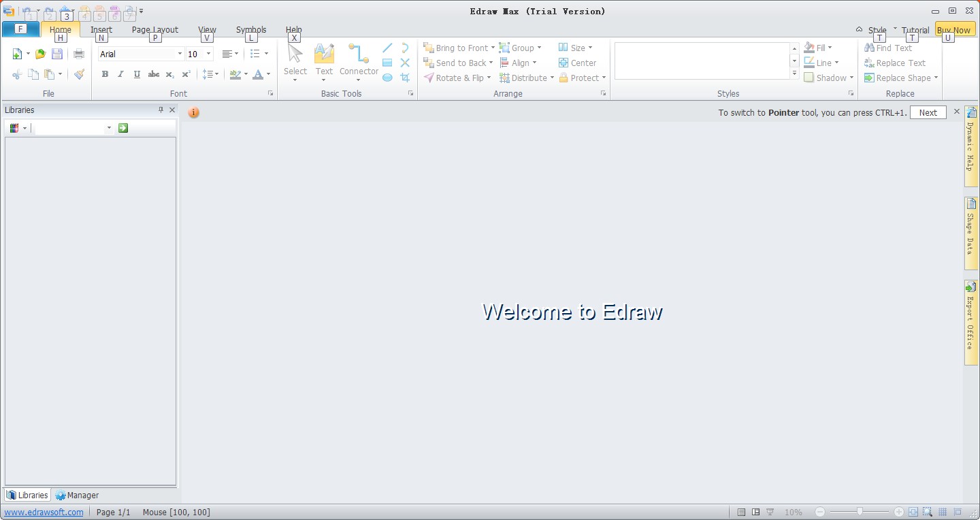
Task: Pick the Connector tool
Action: click(x=359, y=61)
